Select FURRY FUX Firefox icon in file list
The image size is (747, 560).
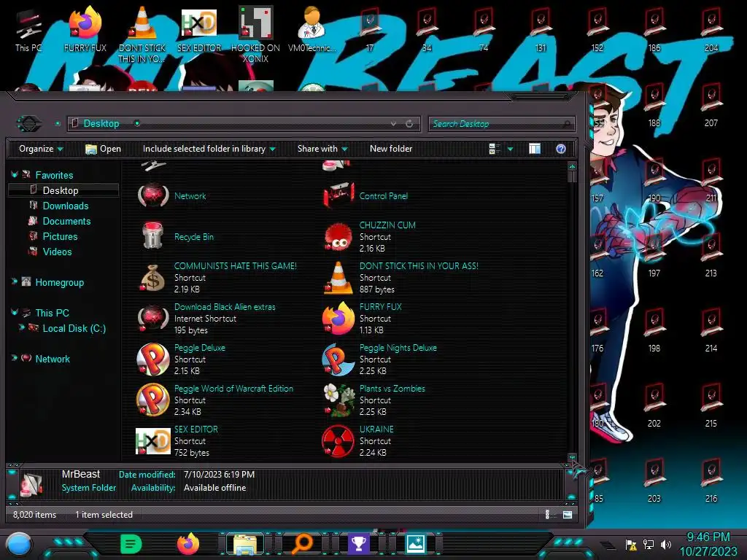[x=338, y=318]
